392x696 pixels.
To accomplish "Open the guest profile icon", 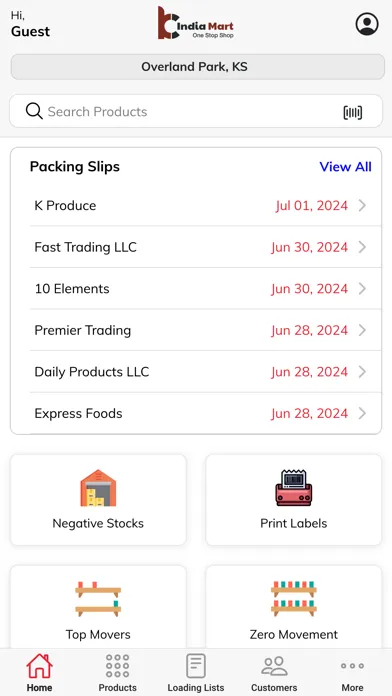I will click(367, 24).
